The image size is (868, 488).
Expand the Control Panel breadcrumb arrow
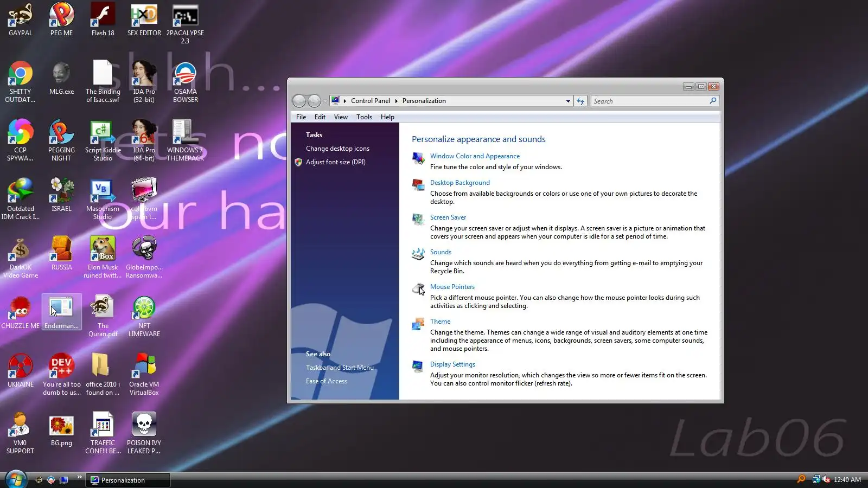click(396, 101)
